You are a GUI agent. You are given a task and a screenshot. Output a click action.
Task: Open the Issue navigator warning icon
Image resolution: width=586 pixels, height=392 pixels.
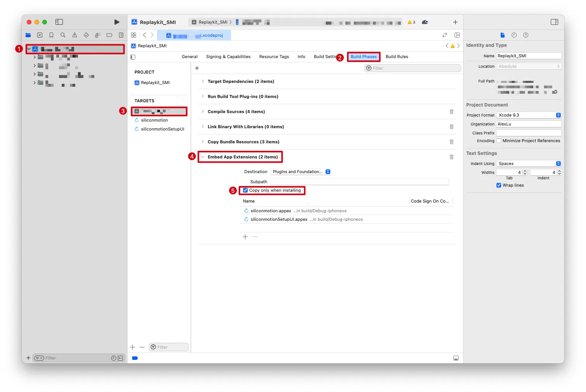pos(74,35)
